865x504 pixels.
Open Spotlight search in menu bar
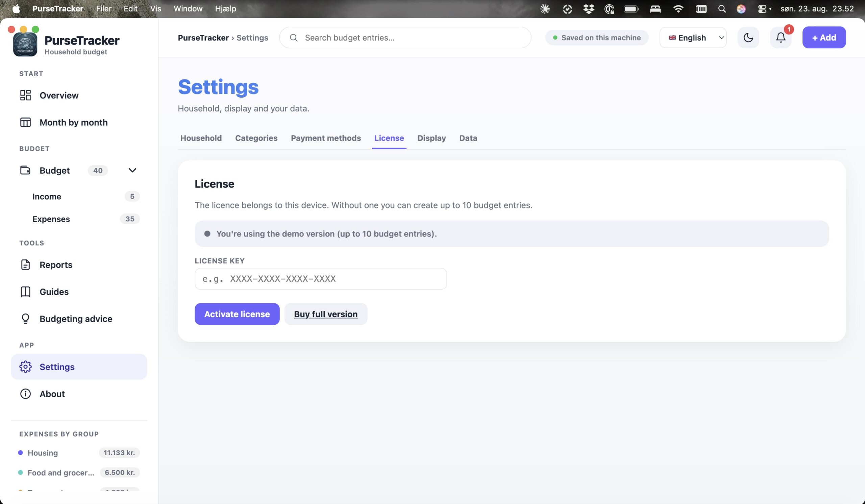tap(722, 8)
